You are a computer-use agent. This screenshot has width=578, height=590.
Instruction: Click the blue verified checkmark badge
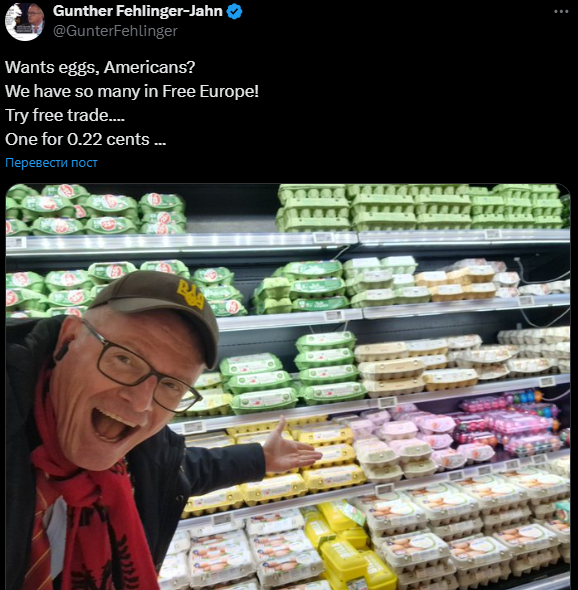(x=234, y=11)
